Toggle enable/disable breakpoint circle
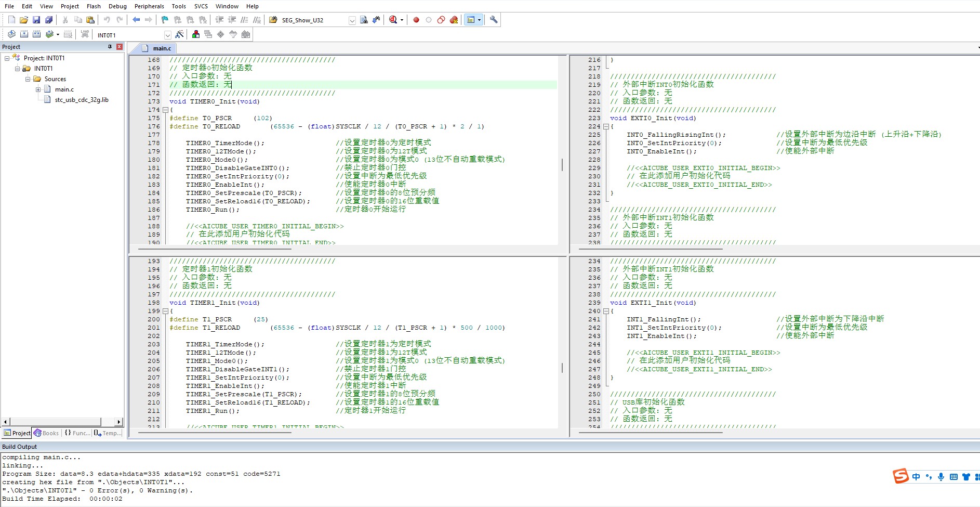Screen dimensions: 980x507 tap(429, 20)
